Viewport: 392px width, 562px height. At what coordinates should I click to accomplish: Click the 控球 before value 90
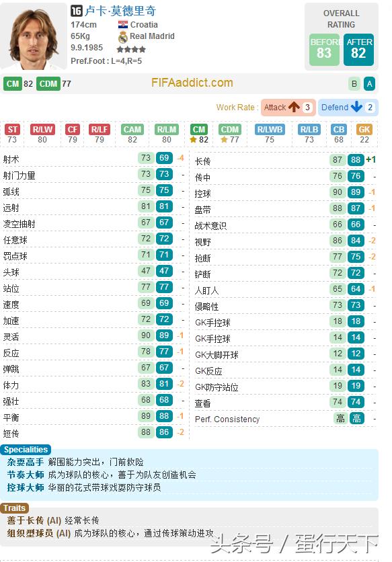tap(337, 192)
